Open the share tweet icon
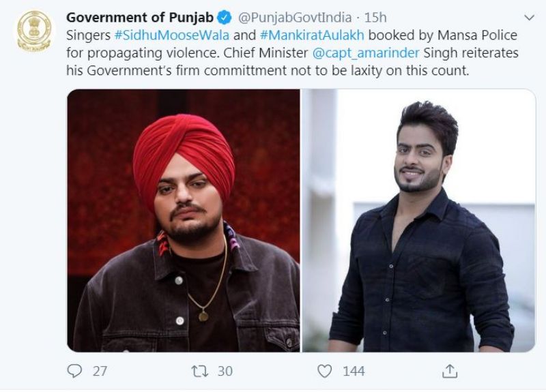The width and height of the screenshot is (546, 392). click(x=449, y=371)
